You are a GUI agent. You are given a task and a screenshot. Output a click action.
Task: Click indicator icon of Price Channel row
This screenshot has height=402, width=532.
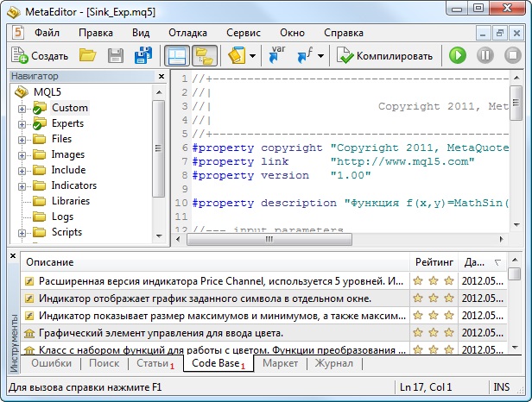tap(30, 281)
